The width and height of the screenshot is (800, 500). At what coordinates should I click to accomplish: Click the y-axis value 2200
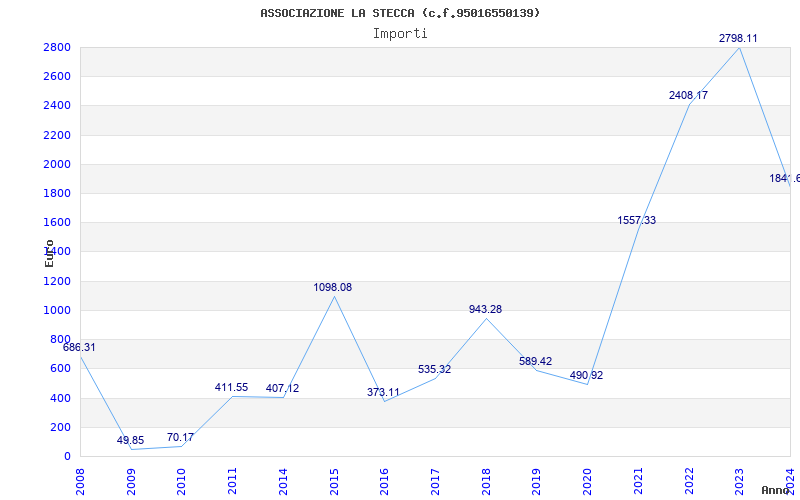58,135
